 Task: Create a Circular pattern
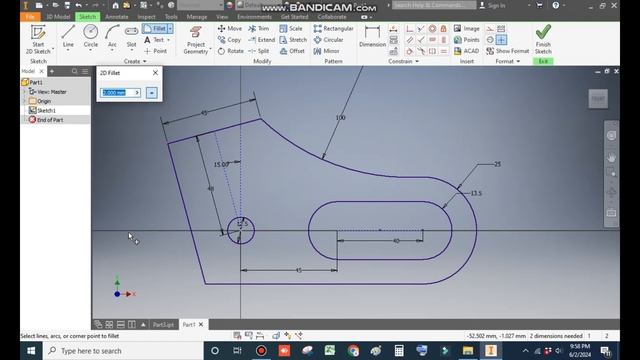point(329,40)
